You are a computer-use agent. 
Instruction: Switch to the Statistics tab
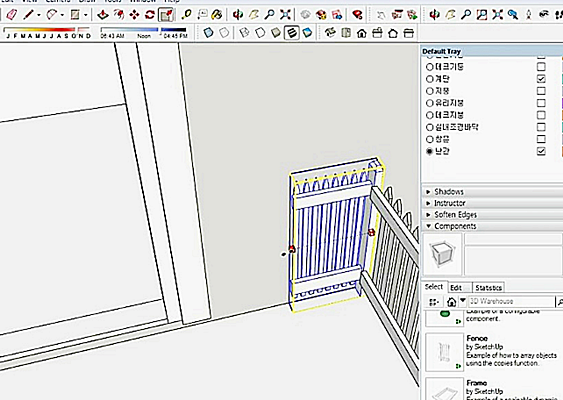pyautogui.click(x=488, y=288)
